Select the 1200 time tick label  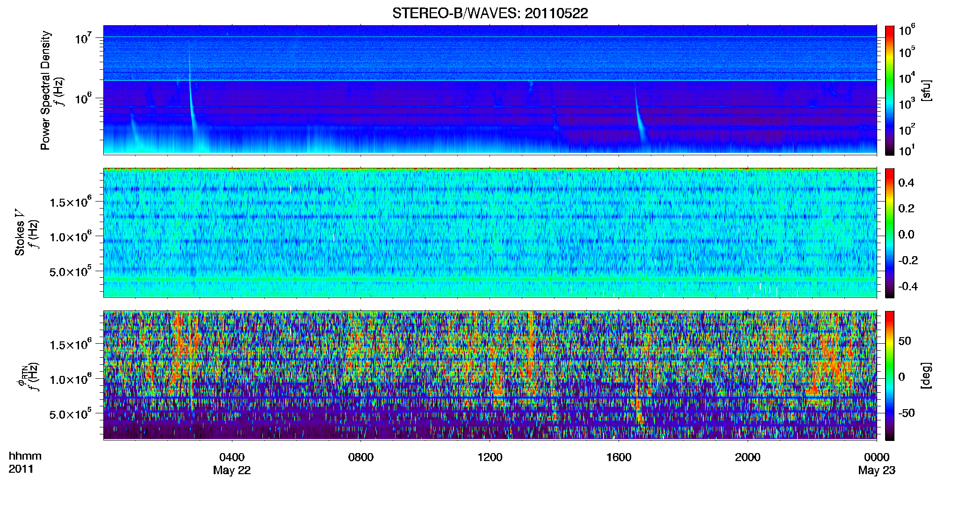[x=490, y=457]
